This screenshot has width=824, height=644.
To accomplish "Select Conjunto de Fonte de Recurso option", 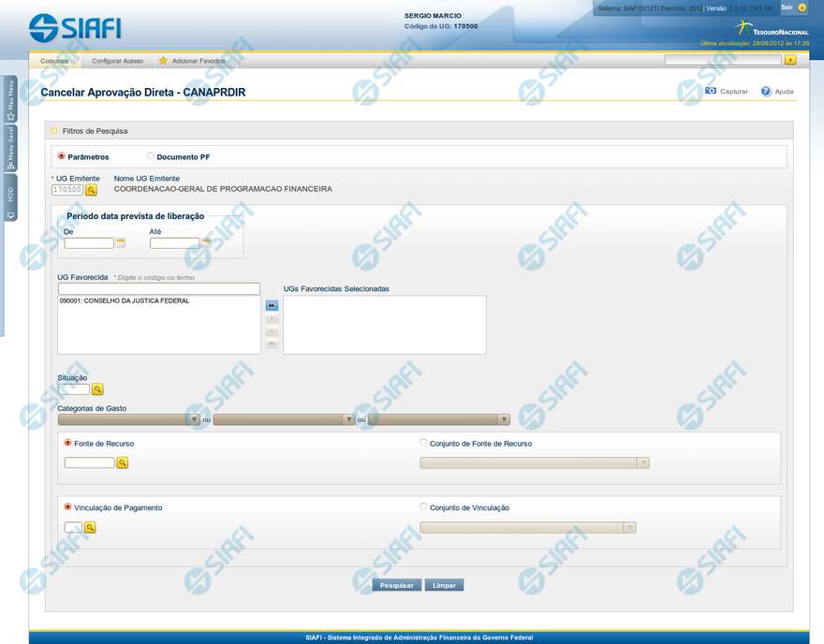I will (423, 443).
